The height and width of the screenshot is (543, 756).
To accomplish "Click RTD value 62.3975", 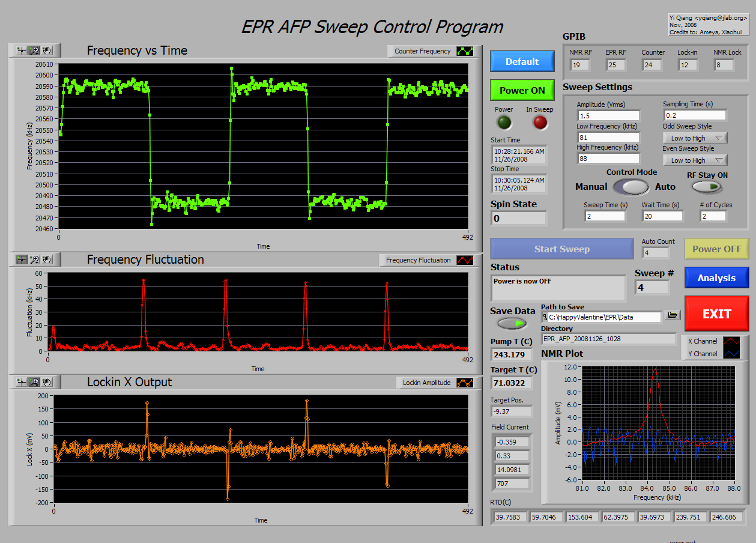I will tap(618, 517).
